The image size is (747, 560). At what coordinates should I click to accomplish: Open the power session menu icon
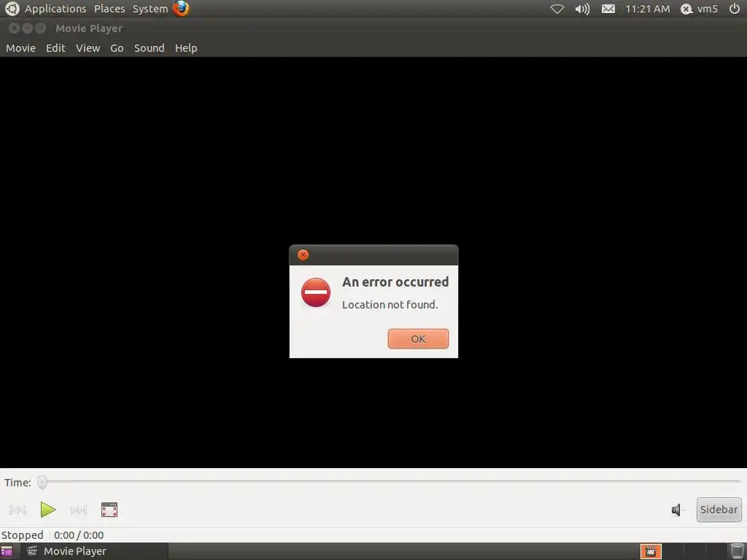(x=735, y=9)
